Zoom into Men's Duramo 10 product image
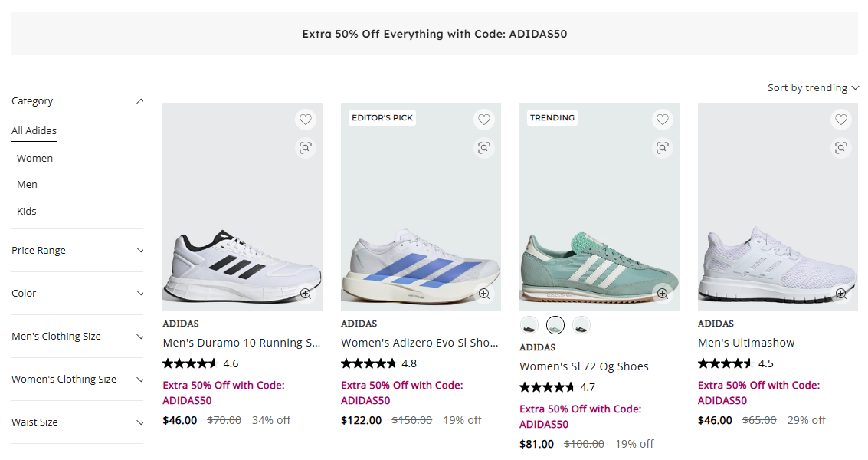 pos(306,294)
